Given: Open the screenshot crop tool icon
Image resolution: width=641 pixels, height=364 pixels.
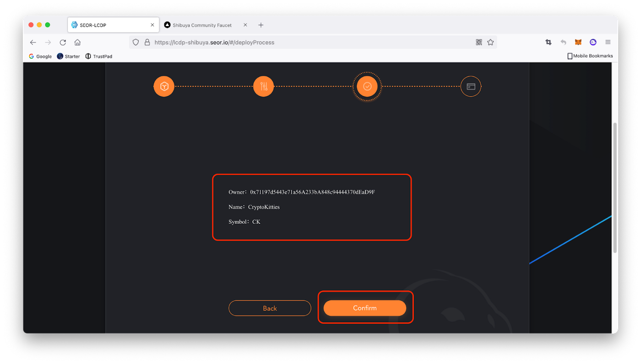Looking at the screenshot, I should pos(549,42).
